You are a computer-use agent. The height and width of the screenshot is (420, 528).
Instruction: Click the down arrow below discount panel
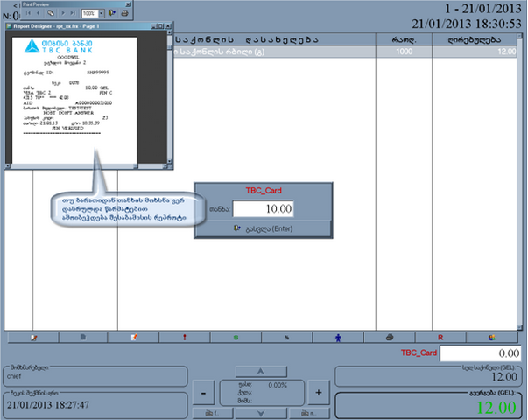[x=261, y=412]
